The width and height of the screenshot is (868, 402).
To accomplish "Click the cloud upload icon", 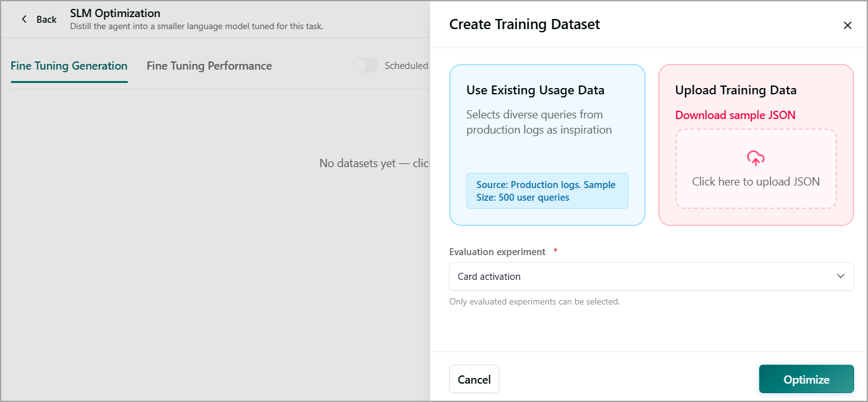I will (x=756, y=158).
